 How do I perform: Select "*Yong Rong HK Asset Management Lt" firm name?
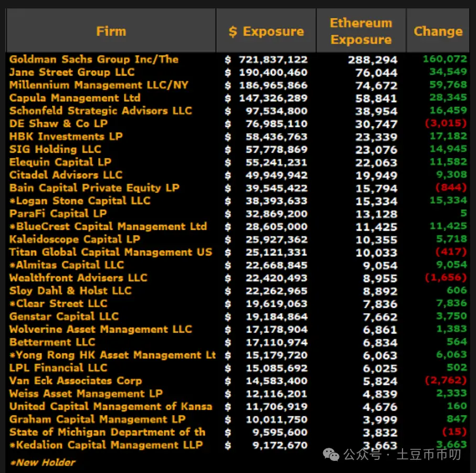pos(113,355)
